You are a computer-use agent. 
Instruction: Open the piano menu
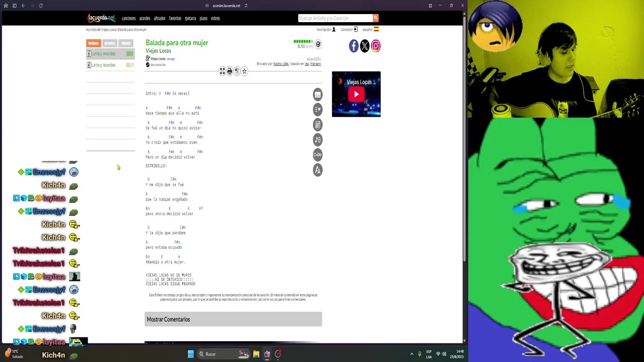click(x=203, y=19)
